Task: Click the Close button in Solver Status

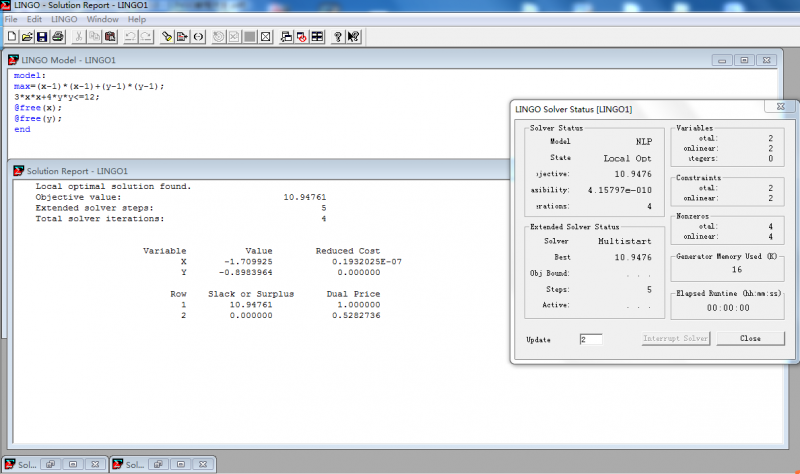Action: tap(750, 338)
